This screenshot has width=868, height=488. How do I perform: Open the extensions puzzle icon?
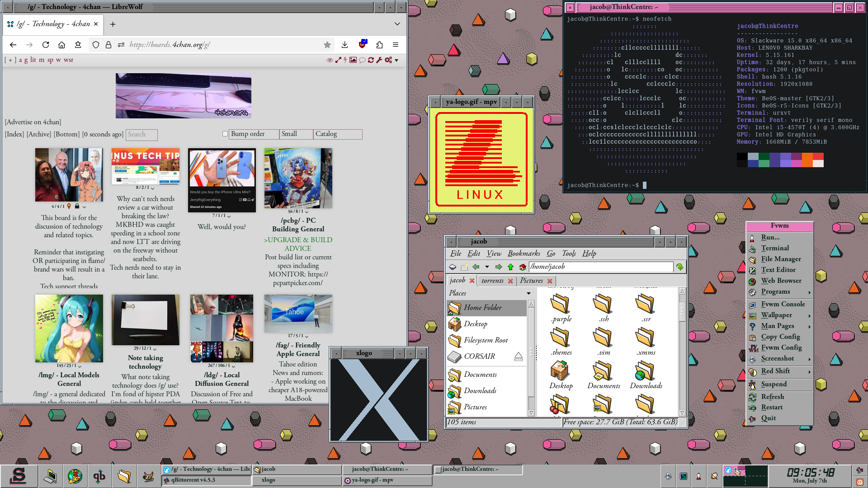pos(379,45)
